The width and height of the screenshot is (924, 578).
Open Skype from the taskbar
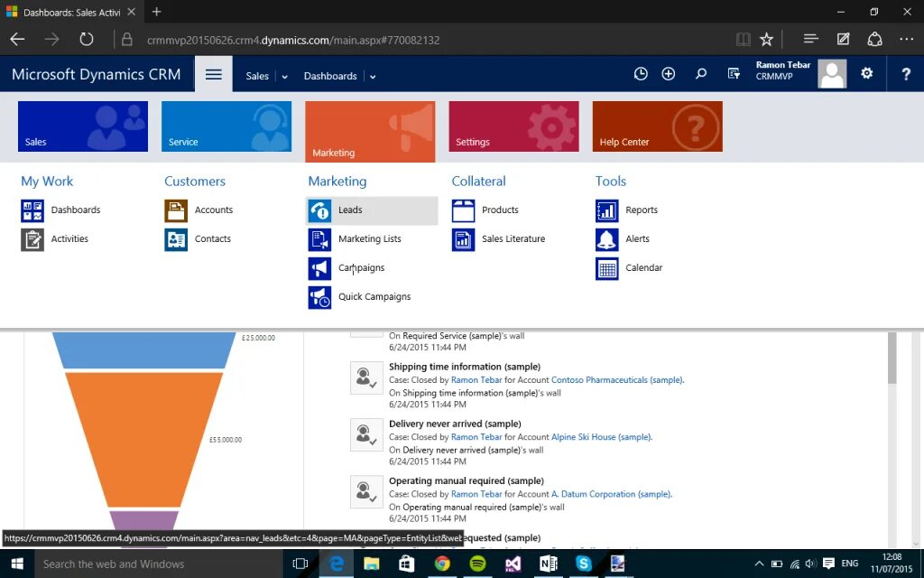tap(584, 564)
